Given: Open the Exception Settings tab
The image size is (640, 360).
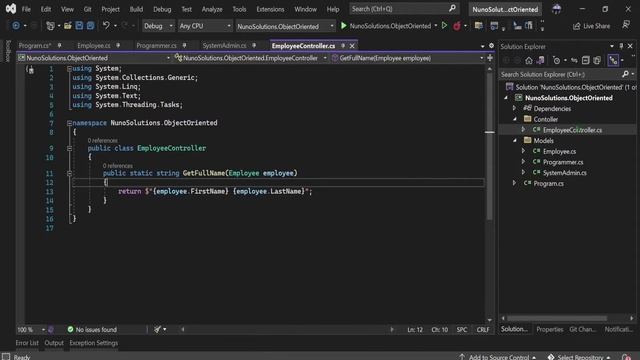Looking at the screenshot, I should tap(93, 343).
